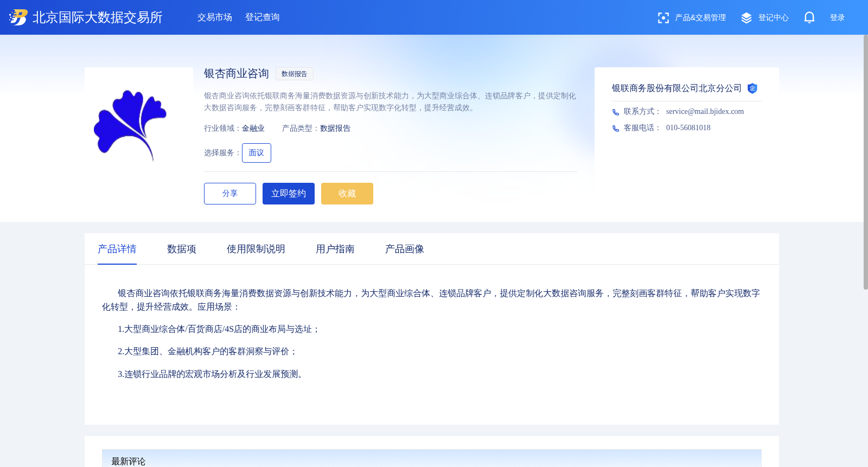
Task: Click 最新评论 section header
Action: click(x=129, y=461)
